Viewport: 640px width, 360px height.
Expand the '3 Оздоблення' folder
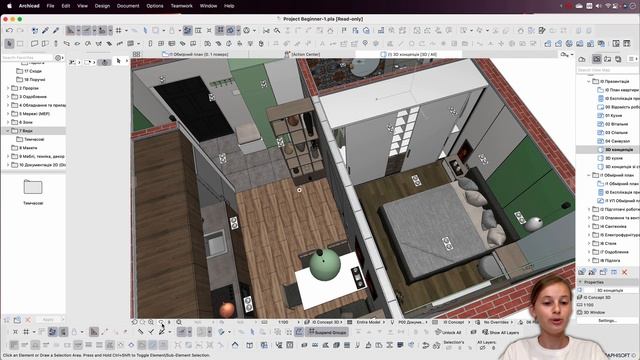tap(8, 97)
